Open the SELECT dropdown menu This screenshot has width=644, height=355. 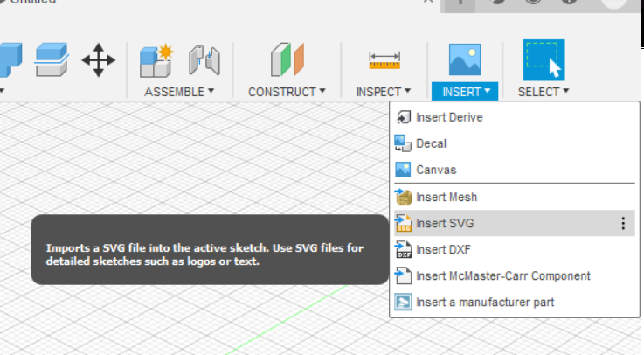(x=544, y=91)
